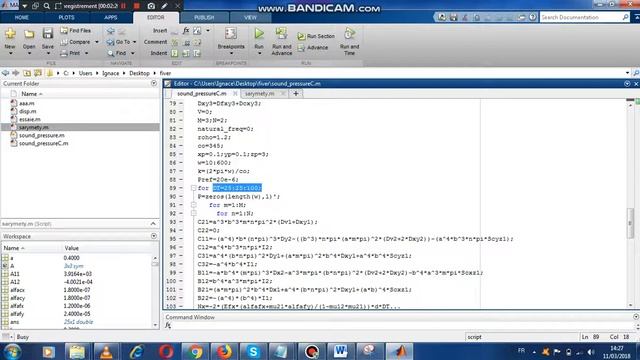
Task: Stop the Bandicam recording
Action: click(x=137, y=6)
